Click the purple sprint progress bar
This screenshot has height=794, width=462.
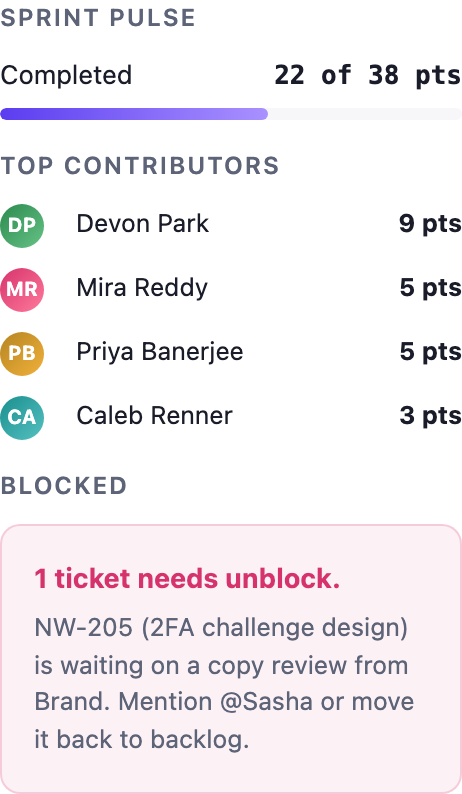134,114
